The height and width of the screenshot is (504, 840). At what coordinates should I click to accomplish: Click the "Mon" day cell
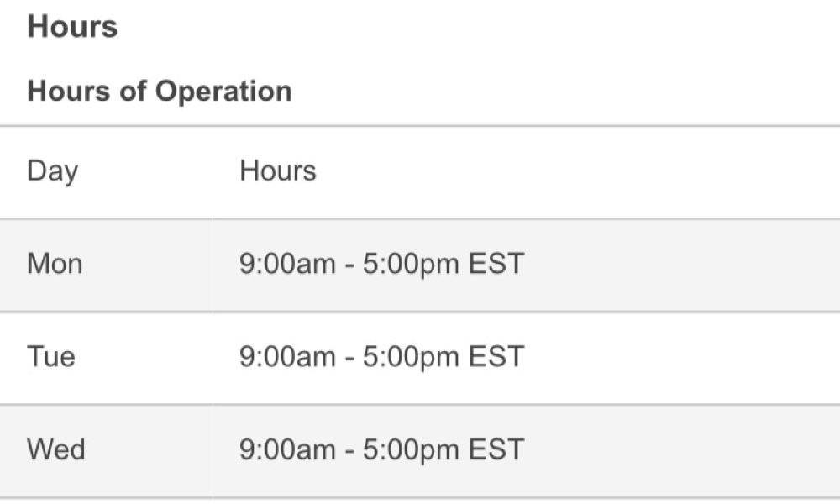55,265
